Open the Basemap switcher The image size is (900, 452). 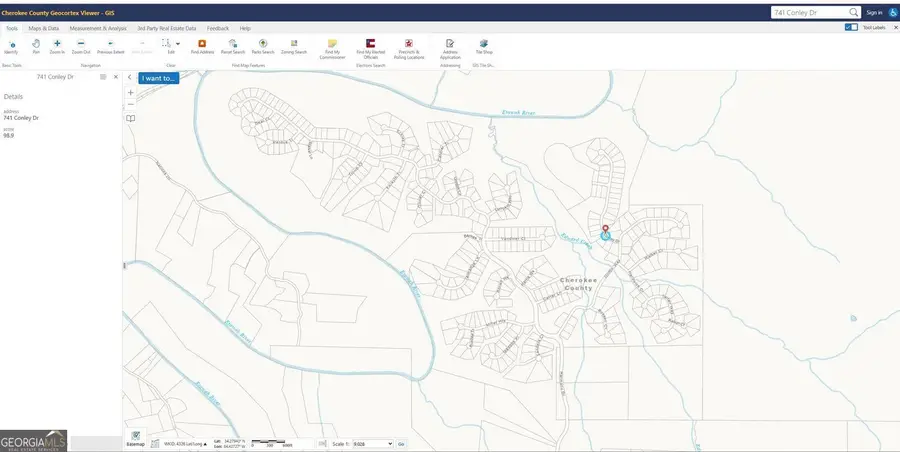(x=135, y=439)
